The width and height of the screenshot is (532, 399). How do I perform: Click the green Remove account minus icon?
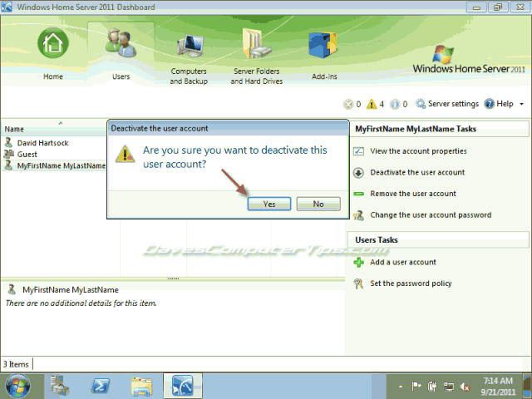[x=358, y=194]
